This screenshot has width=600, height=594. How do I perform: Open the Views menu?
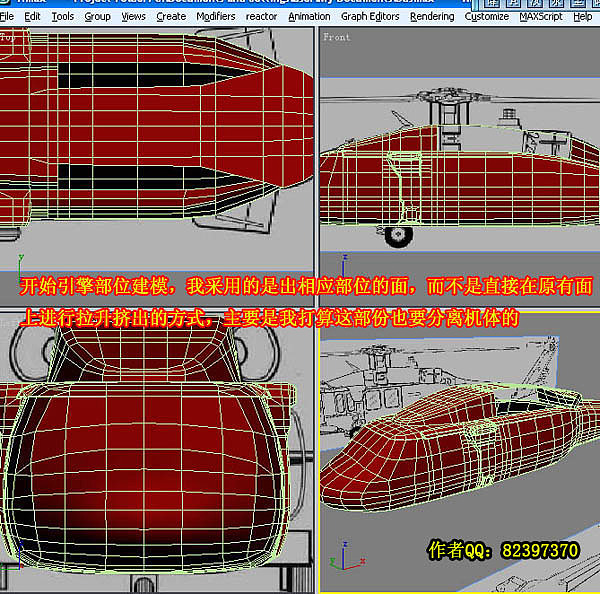(134, 17)
